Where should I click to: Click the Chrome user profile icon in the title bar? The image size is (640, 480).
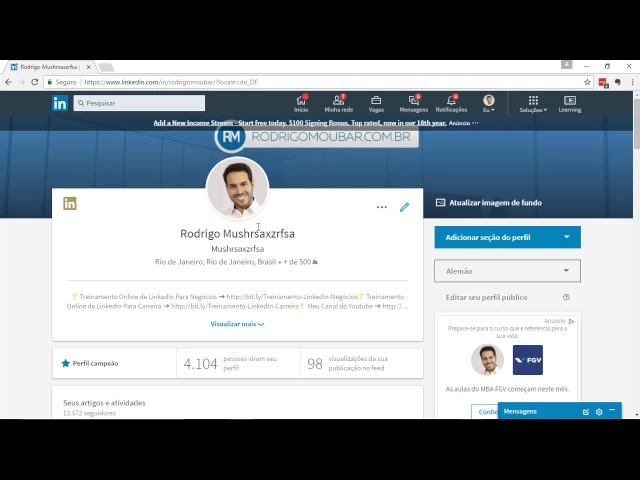pyautogui.click(x=567, y=64)
